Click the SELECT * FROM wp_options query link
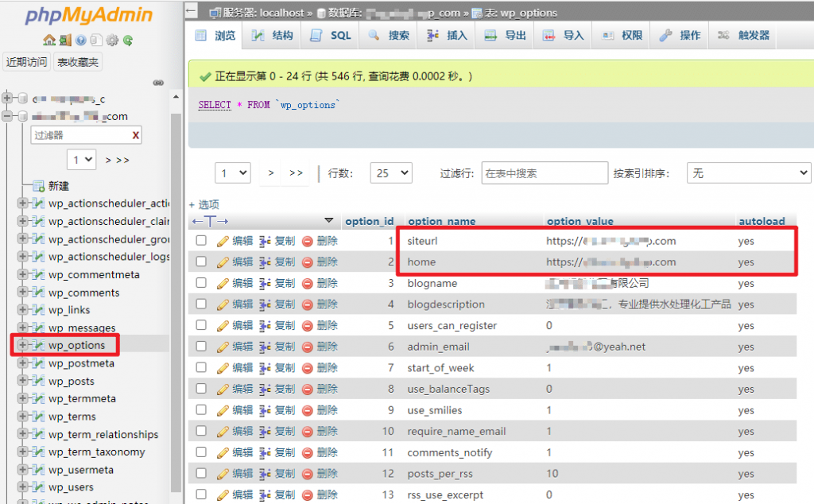This screenshot has width=814, height=504. pyautogui.click(x=213, y=104)
